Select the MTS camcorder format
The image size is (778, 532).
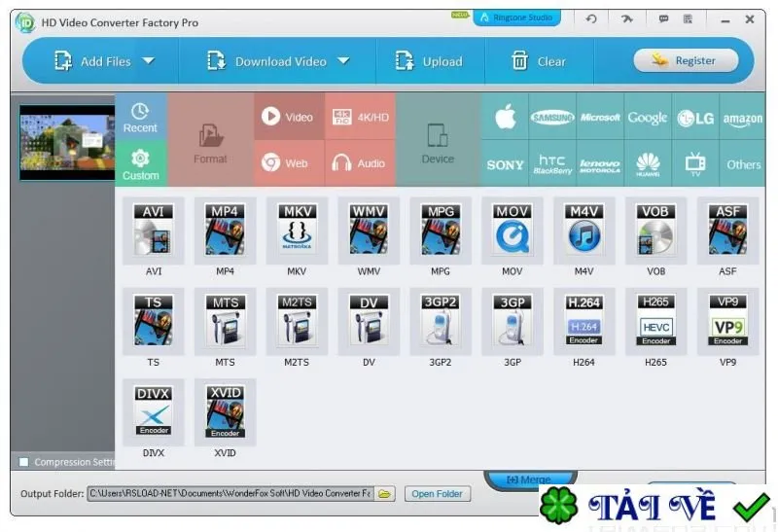226,321
